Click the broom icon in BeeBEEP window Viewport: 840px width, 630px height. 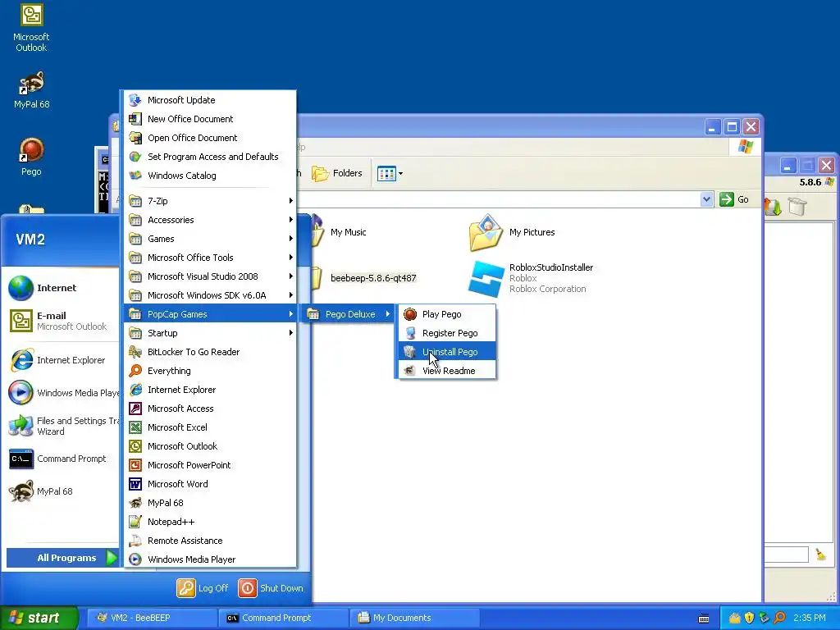pyautogui.click(x=820, y=555)
